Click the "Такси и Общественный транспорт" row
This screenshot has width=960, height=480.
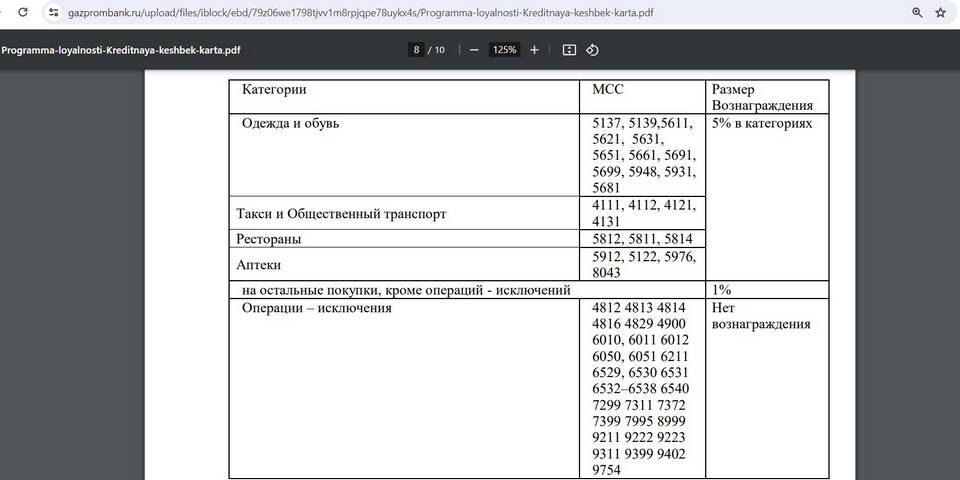341,214
